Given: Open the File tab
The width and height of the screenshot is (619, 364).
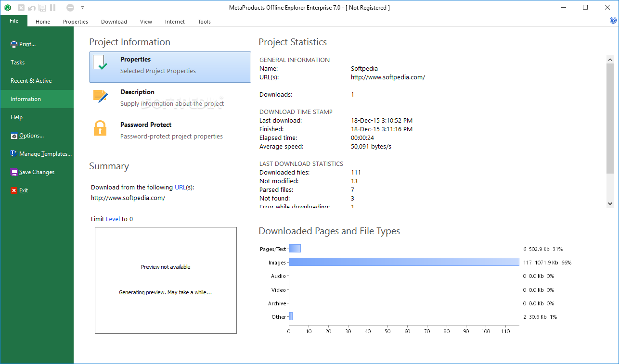Looking at the screenshot, I should pos(14,21).
